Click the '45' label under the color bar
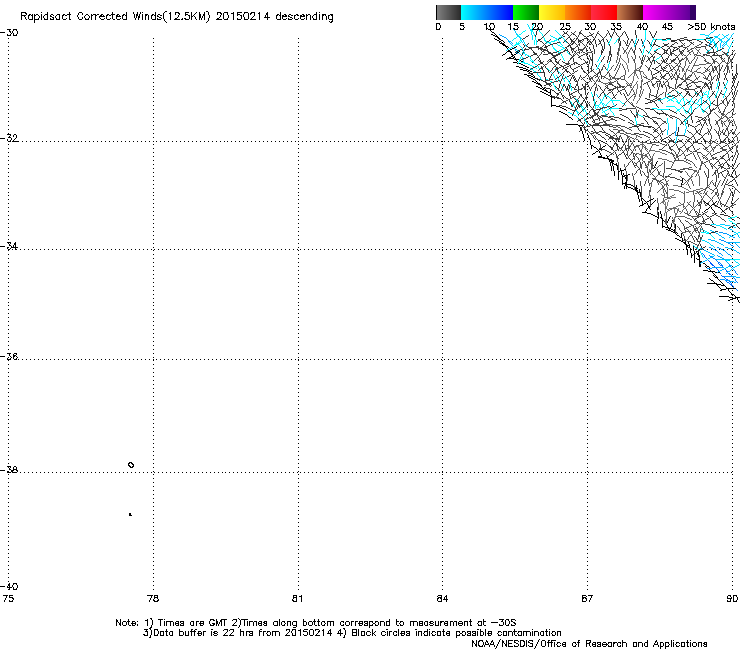 click(x=667, y=27)
